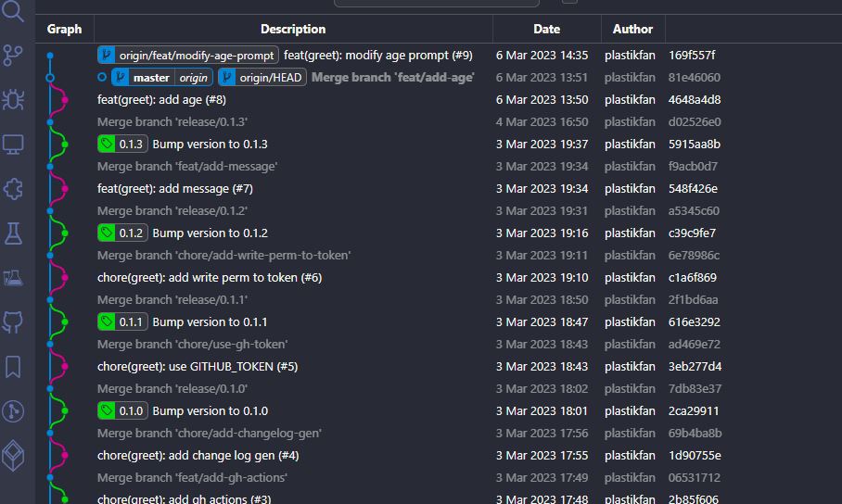The height and width of the screenshot is (504, 842).
Task: Click the Description column header
Action: tap(293, 29)
